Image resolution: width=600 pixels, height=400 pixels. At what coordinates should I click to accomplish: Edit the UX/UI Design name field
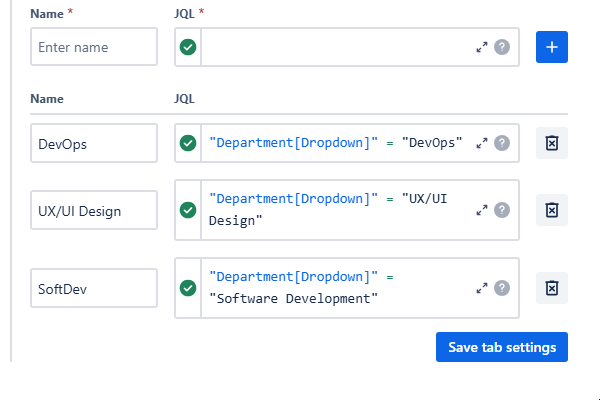pos(94,210)
